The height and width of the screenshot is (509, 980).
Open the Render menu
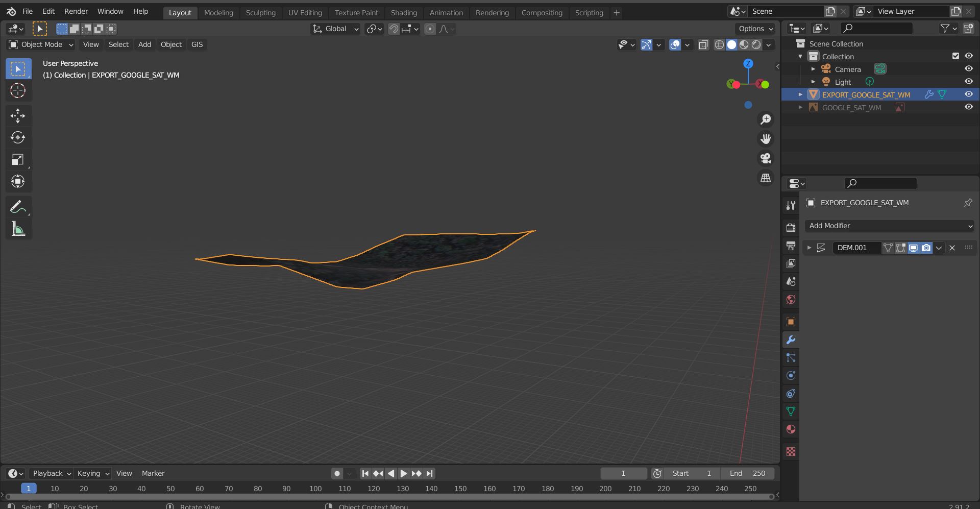click(76, 11)
